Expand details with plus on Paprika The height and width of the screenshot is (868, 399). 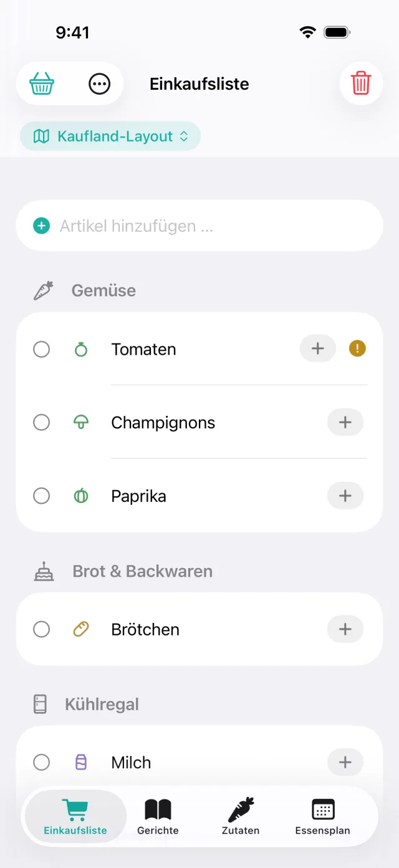coord(345,496)
